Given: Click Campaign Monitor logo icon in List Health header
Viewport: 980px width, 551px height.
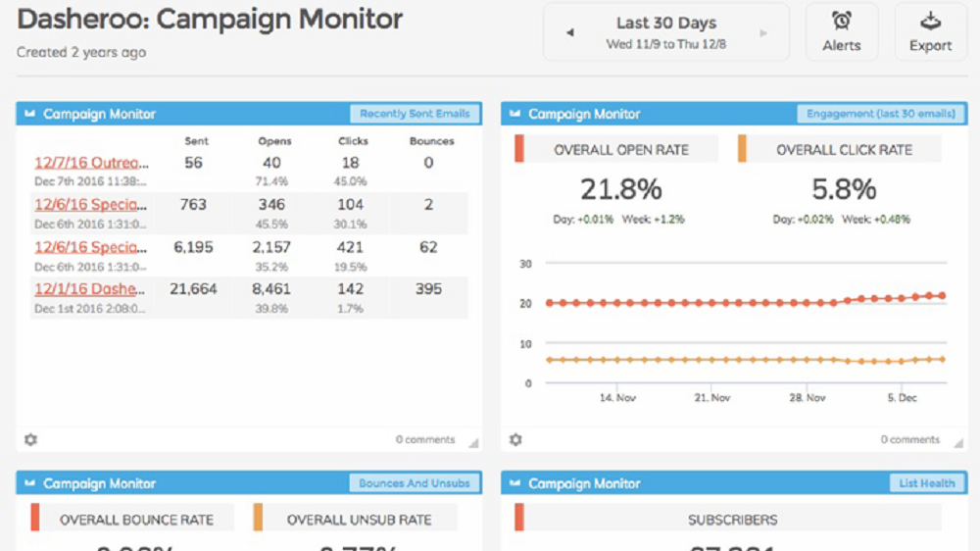Looking at the screenshot, I should click(515, 483).
